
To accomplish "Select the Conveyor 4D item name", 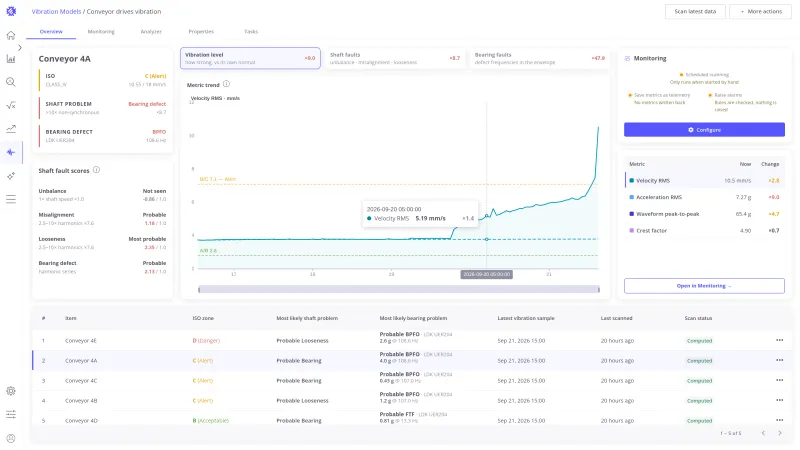I will coord(81,421).
